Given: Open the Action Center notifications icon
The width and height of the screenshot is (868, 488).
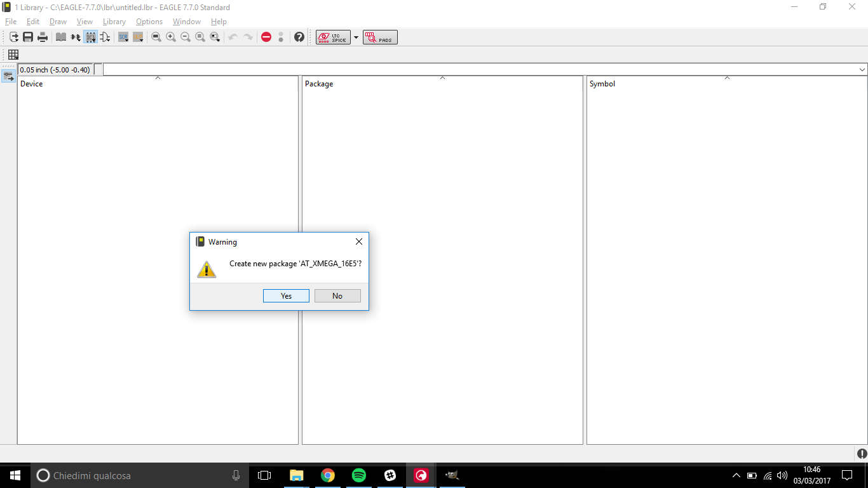Looking at the screenshot, I should (846, 475).
